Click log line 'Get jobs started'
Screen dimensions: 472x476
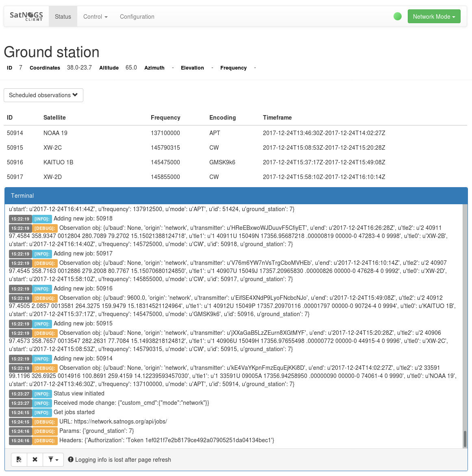[74, 412]
